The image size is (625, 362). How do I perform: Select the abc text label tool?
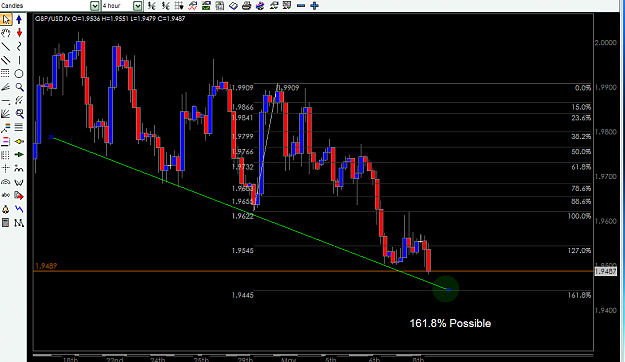coord(6,195)
